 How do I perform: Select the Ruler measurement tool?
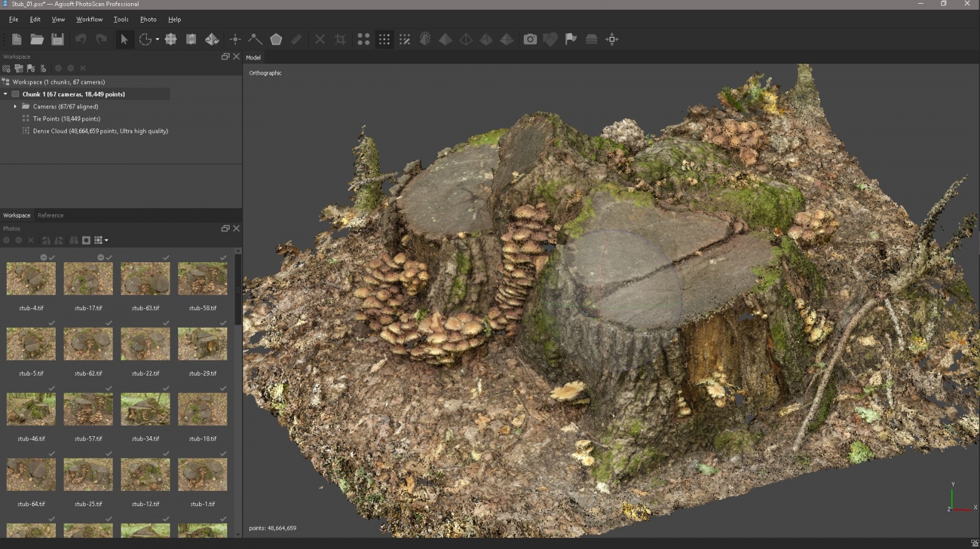[x=296, y=39]
